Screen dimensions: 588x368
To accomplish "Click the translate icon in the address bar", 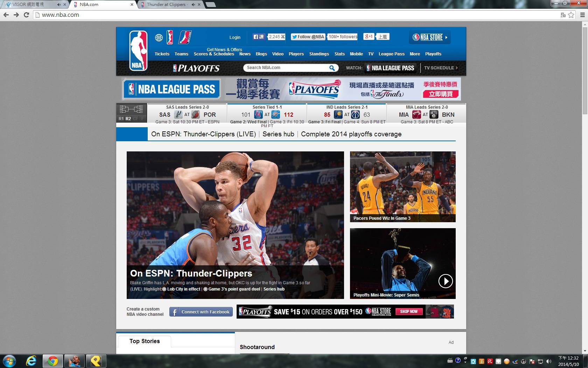I will (563, 15).
